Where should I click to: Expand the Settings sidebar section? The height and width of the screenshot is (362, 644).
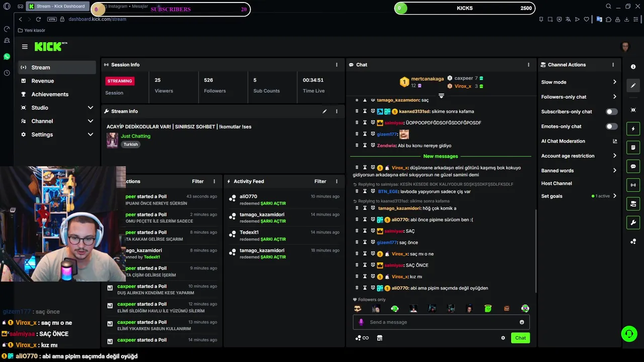pos(91,135)
